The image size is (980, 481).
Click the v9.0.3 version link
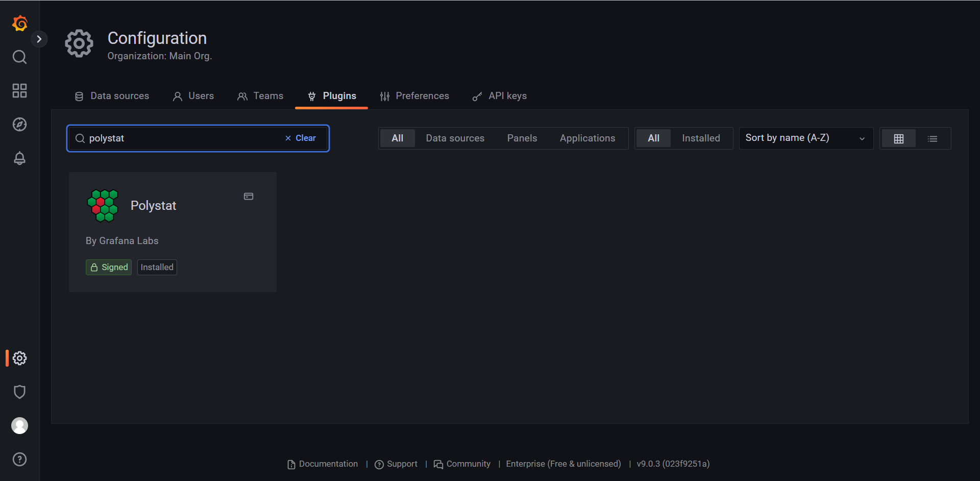click(x=673, y=464)
